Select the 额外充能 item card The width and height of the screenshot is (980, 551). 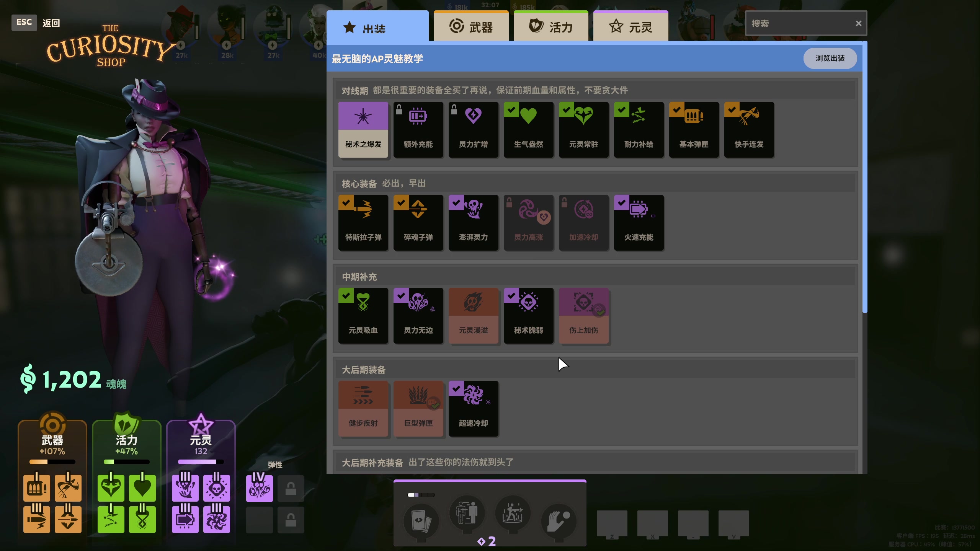418,129
